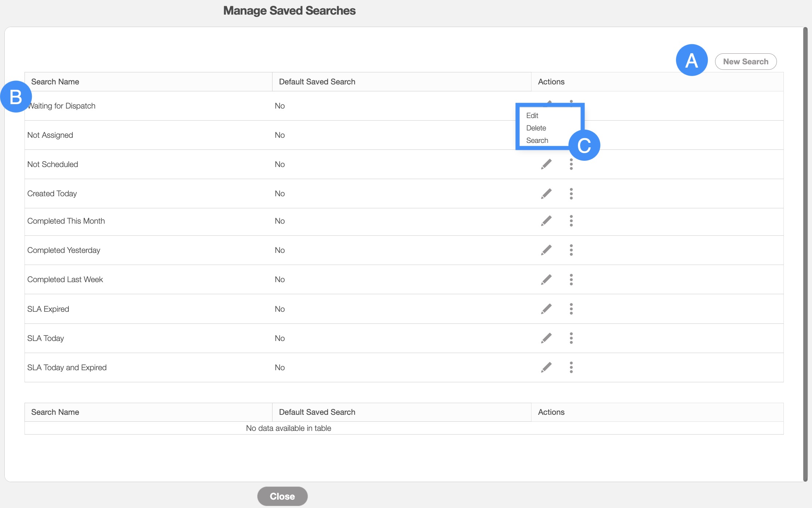Screen dimensions: 812x508
Task: Click pencil icon in Completed Yesterday row
Action: (546, 250)
